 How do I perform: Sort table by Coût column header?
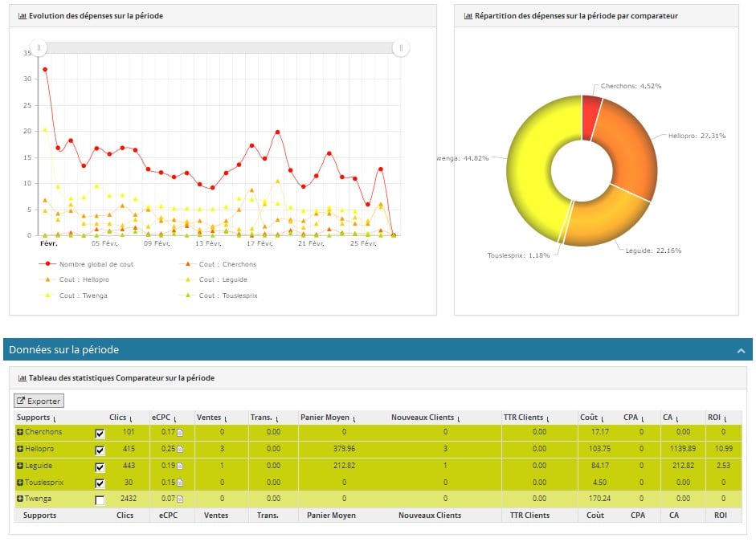tap(591, 418)
